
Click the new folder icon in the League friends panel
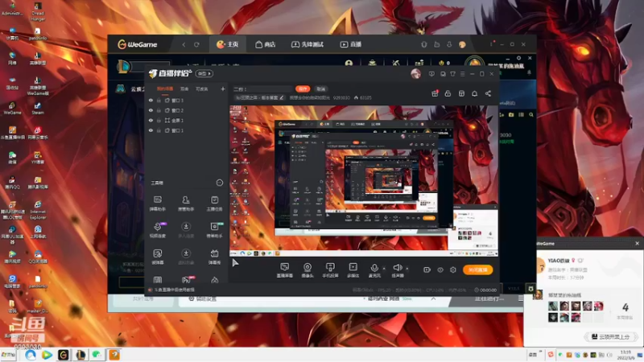pyautogui.click(x=511, y=115)
